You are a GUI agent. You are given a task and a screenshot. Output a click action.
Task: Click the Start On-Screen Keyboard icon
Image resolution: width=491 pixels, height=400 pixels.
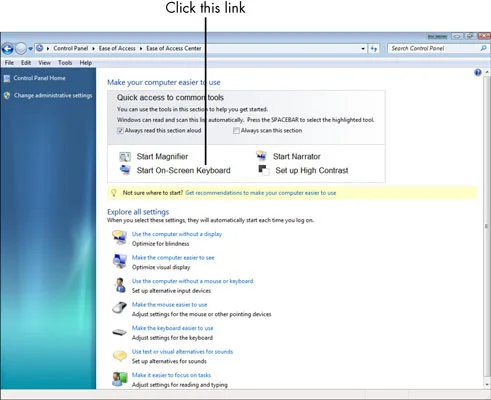click(x=125, y=170)
